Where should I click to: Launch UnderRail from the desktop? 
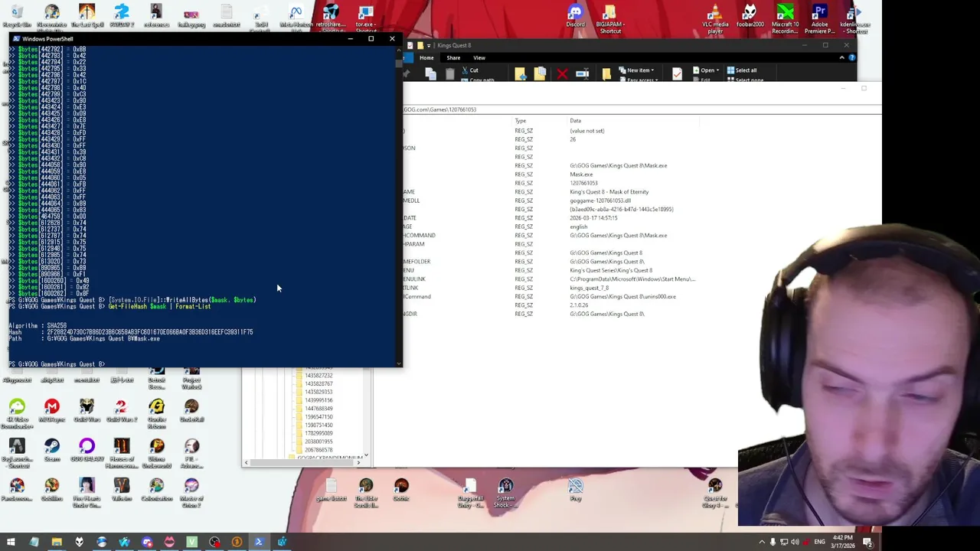[191, 410]
